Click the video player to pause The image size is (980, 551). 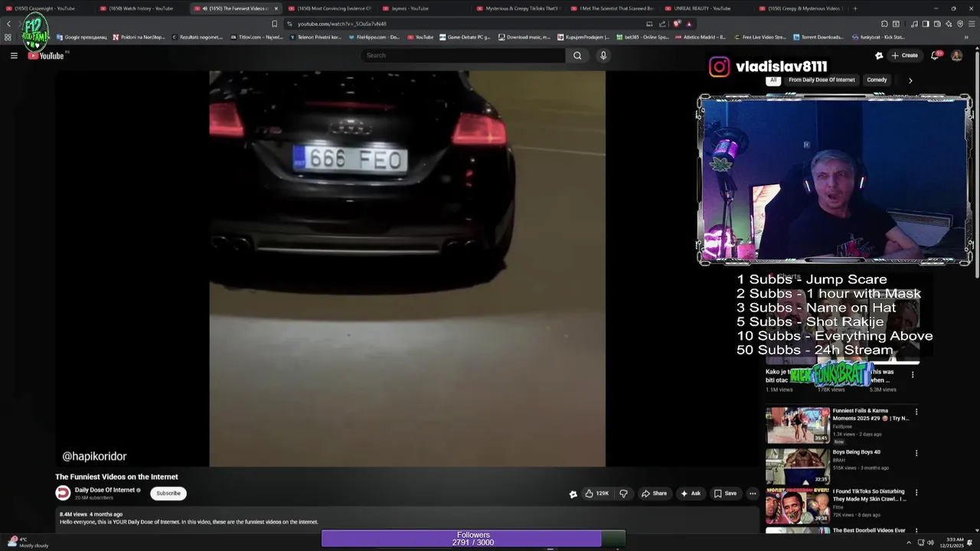[x=407, y=269]
